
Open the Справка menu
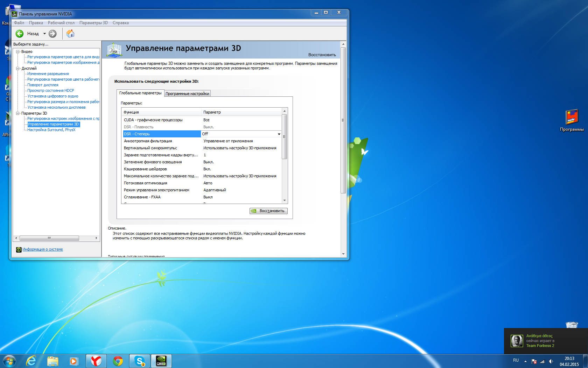pos(121,23)
